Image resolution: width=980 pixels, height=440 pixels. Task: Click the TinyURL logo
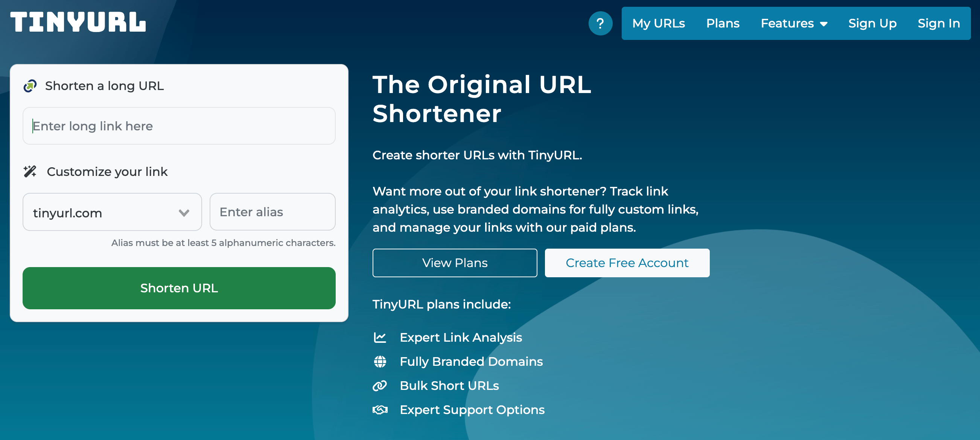tap(78, 22)
